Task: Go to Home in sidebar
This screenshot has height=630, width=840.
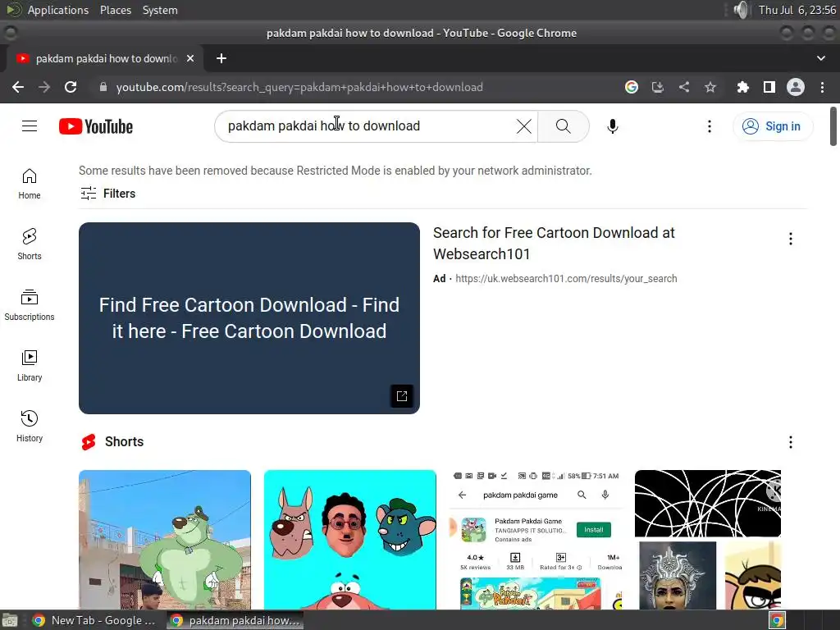Action: click(30, 185)
